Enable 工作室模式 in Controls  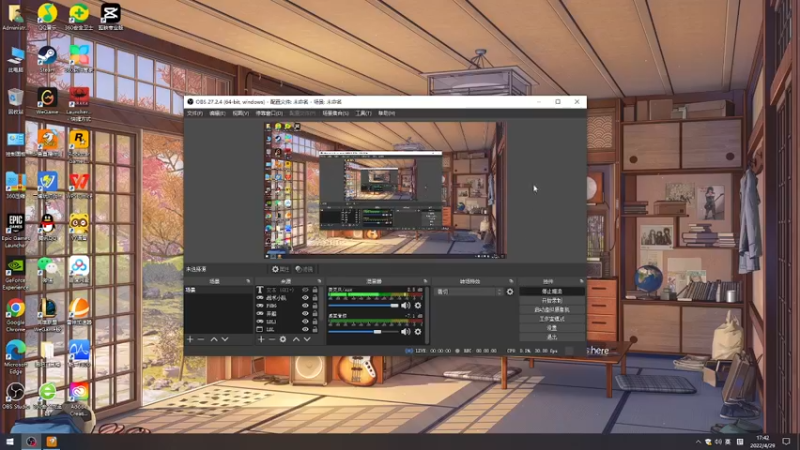pyautogui.click(x=552, y=319)
